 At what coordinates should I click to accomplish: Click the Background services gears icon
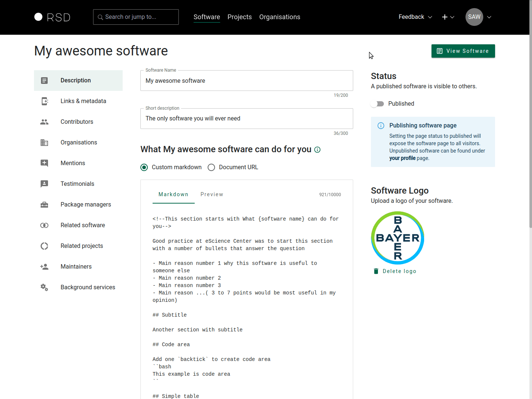click(x=44, y=287)
